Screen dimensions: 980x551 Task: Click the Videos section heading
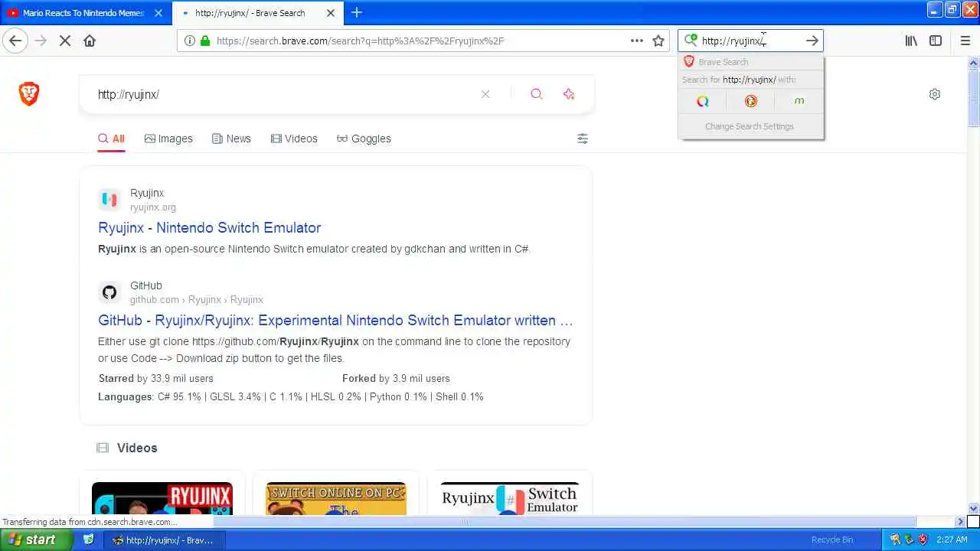click(x=137, y=448)
